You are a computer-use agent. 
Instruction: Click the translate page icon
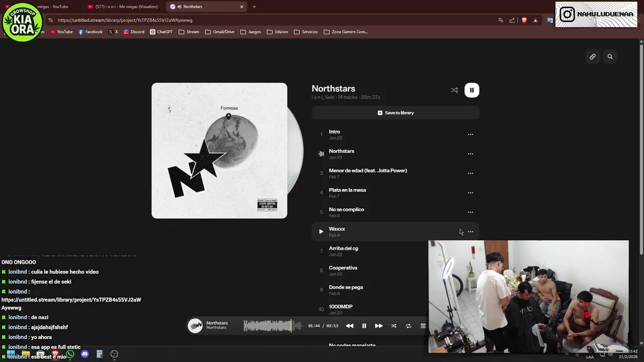pos(501,20)
